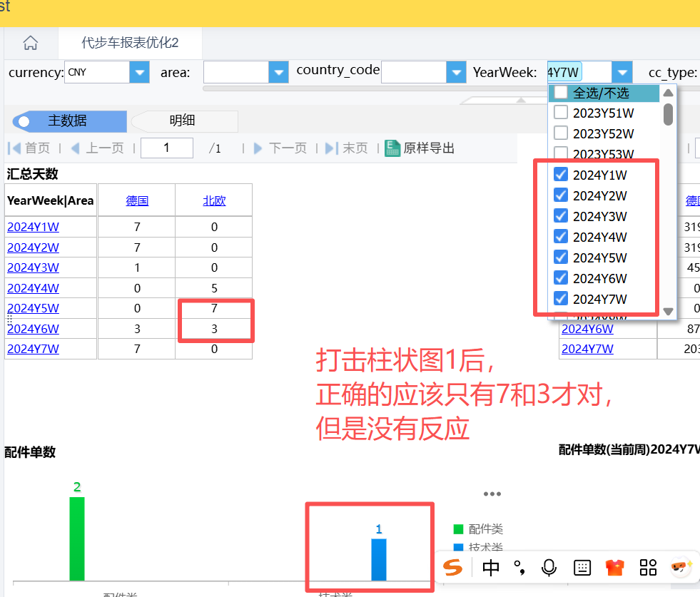Open the currency CNY dropdown arrow
The width and height of the screenshot is (700, 597).
coord(139,72)
